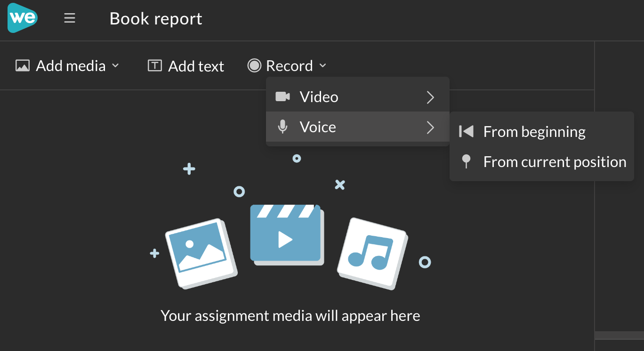This screenshot has height=351, width=644.
Task: Click the Record circle icon
Action: coord(254,65)
